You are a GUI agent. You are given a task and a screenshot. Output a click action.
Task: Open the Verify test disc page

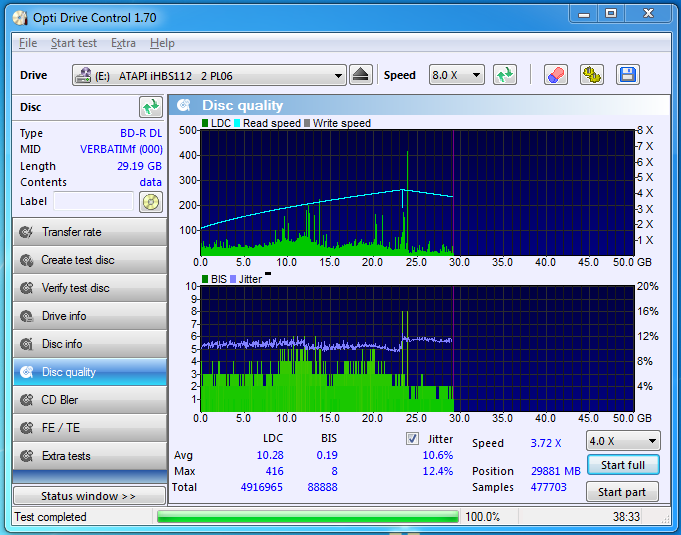coord(90,288)
